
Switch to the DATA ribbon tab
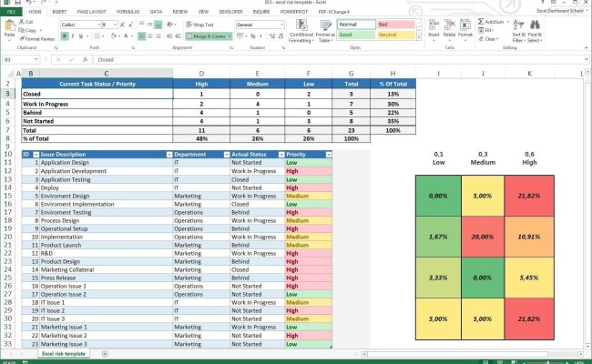(156, 12)
